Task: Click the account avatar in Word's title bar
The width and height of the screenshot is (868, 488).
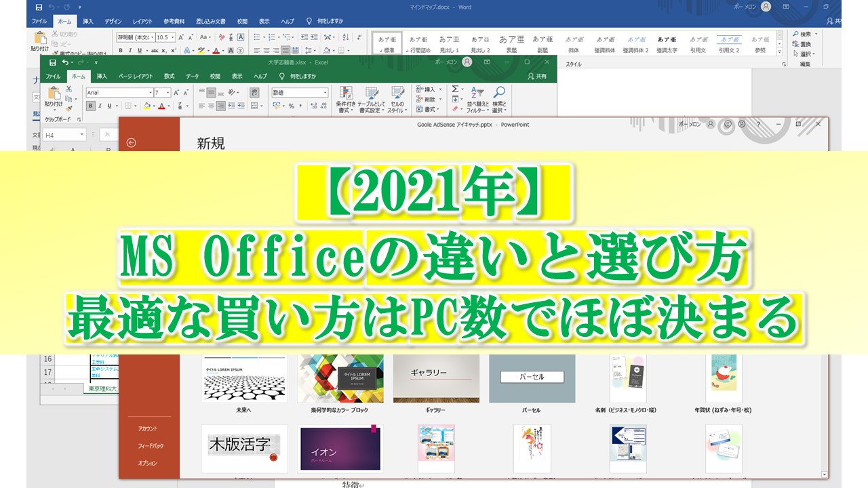Action: 766,7
